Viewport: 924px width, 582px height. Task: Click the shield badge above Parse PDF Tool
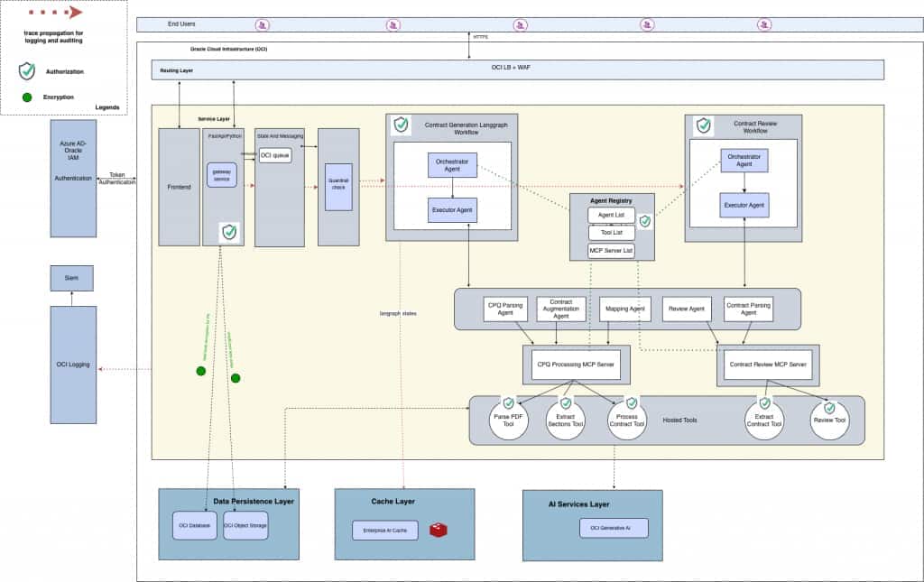(x=508, y=403)
